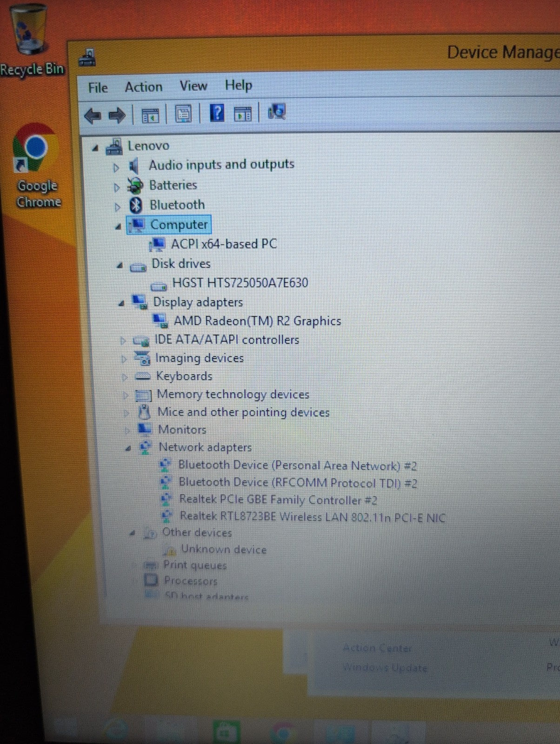
Task: Open the Properties toolbar icon
Action: click(183, 114)
